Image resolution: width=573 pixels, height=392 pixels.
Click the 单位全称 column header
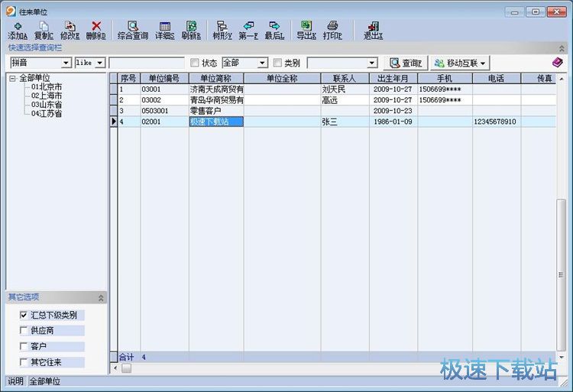pyautogui.click(x=282, y=79)
